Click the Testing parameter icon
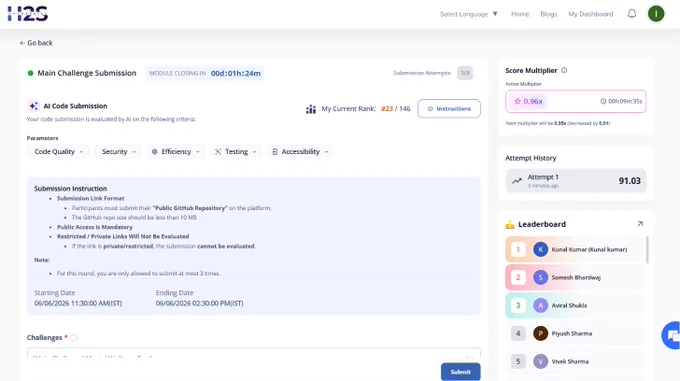 click(x=218, y=152)
